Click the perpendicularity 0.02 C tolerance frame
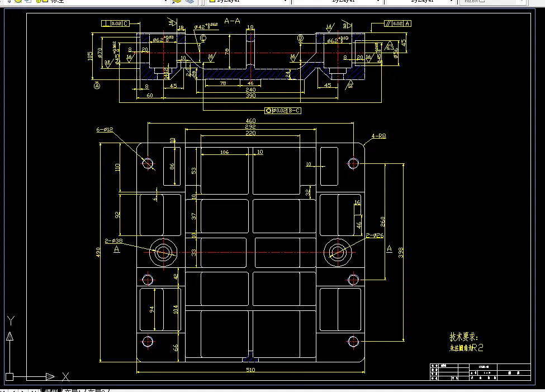The image size is (545, 392). 115,23
